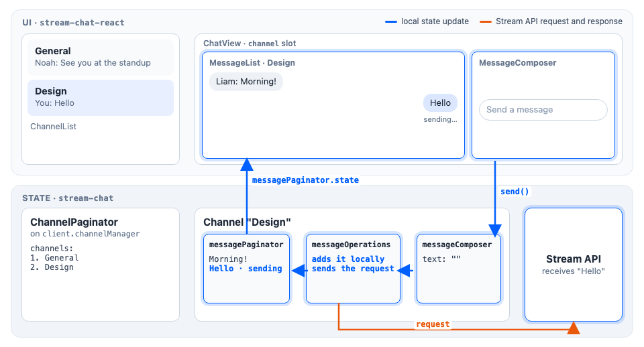
Task: Click receives "Hello" text
Action: (574, 271)
